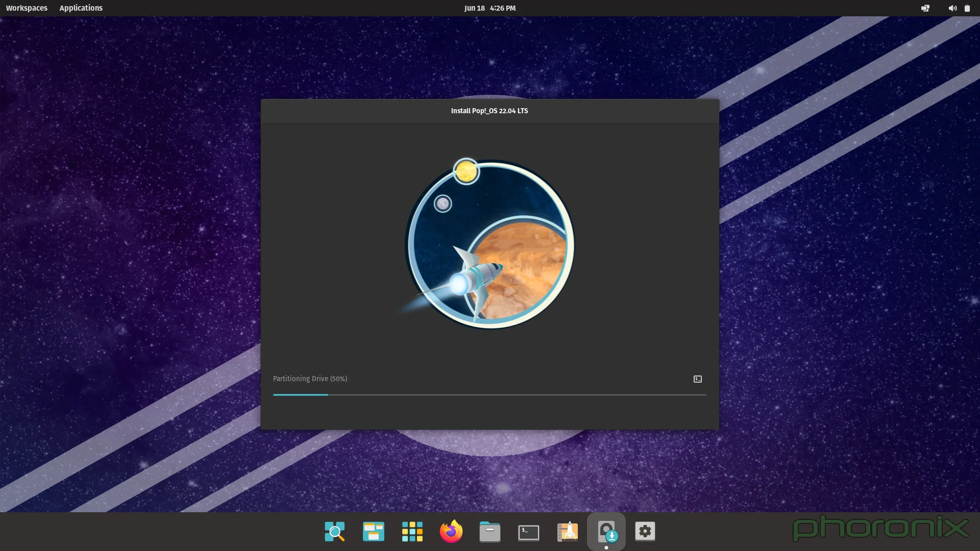Open the Applications menu in top bar
Image resolution: width=980 pixels, height=551 pixels.
(81, 8)
